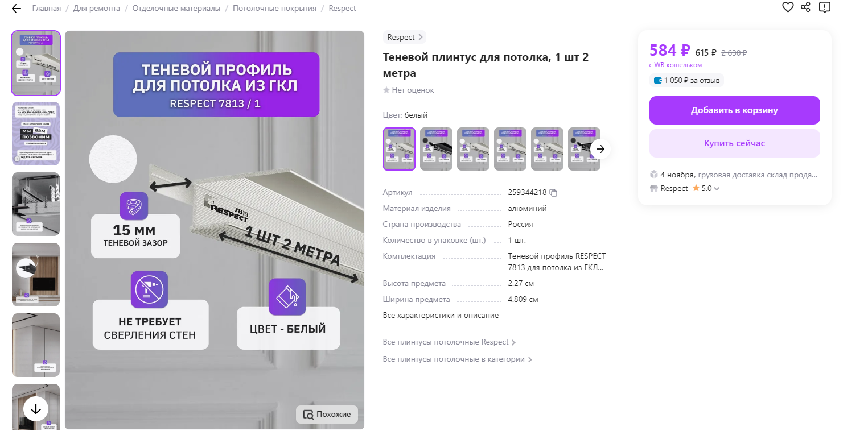Open Respect brand tag with chevron
This screenshot has height=435, width=868.
(x=405, y=37)
